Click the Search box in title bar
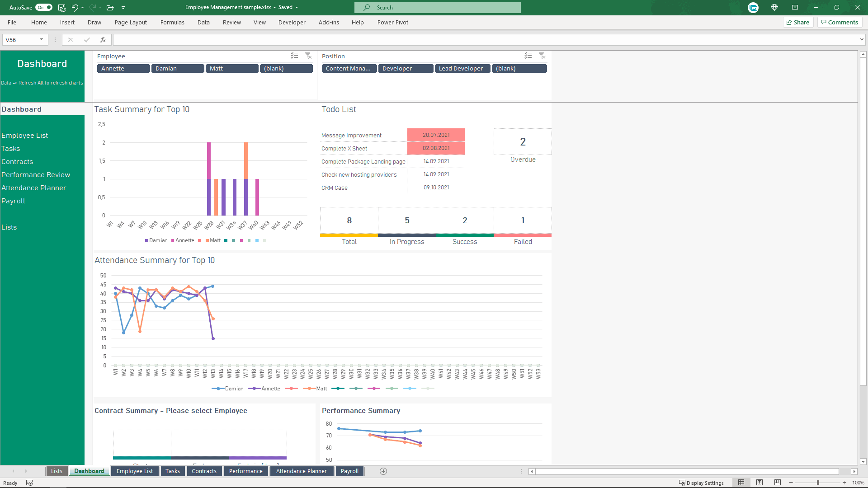The height and width of the screenshot is (488, 868). (438, 8)
